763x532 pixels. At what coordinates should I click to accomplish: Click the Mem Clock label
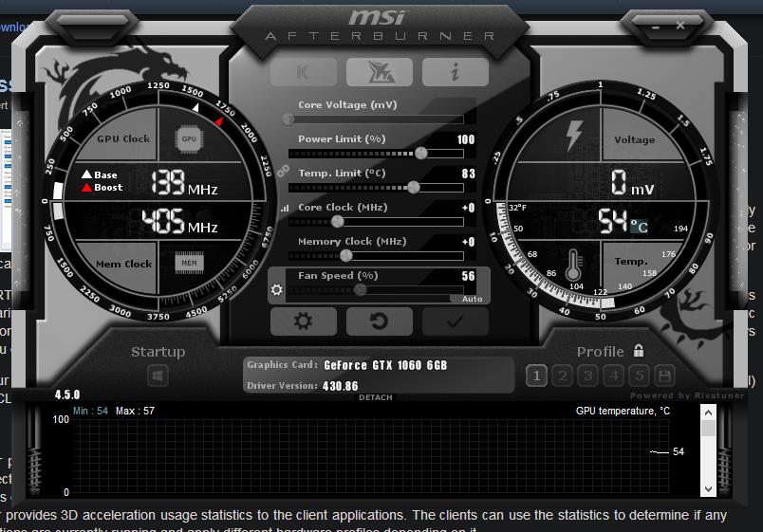point(124,264)
